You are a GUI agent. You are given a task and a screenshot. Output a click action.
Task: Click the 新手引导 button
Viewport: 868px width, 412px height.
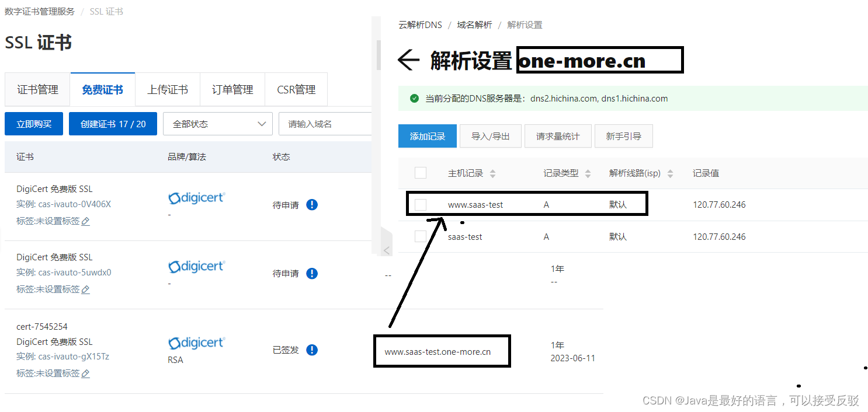pos(623,136)
